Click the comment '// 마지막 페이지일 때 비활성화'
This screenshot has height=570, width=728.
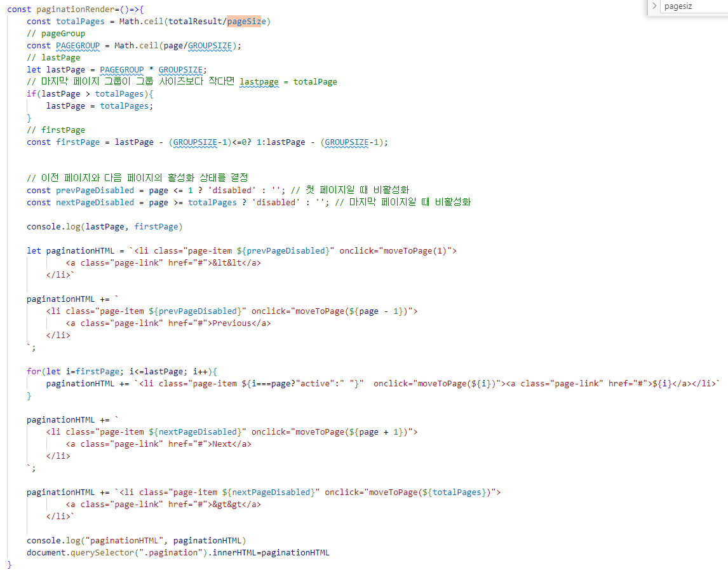point(403,202)
